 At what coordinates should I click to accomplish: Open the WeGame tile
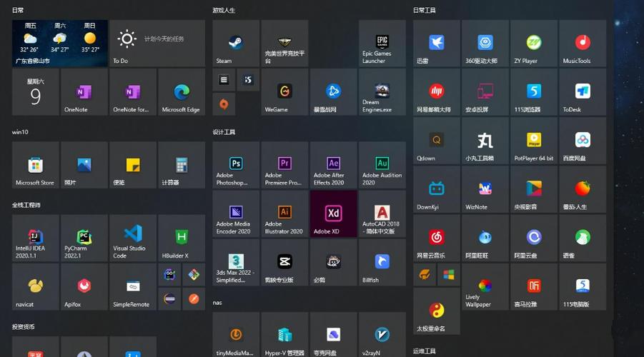[284, 92]
